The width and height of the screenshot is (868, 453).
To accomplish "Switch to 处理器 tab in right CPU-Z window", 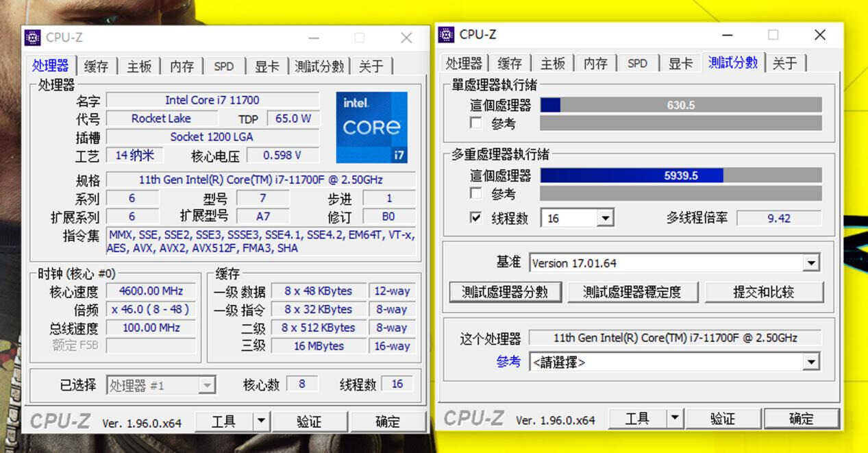I will pyautogui.click(x=464, y=64).
